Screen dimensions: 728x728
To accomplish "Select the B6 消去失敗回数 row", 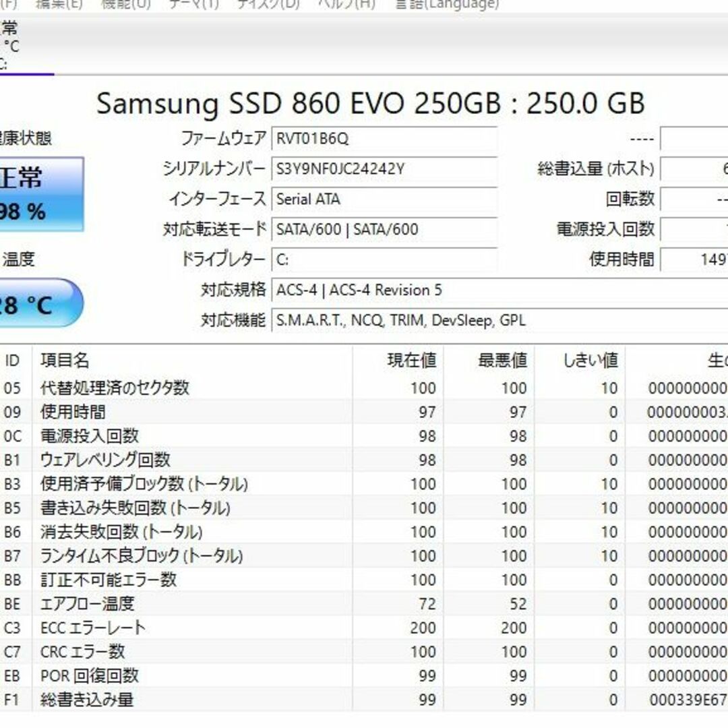I will point(364,532).
